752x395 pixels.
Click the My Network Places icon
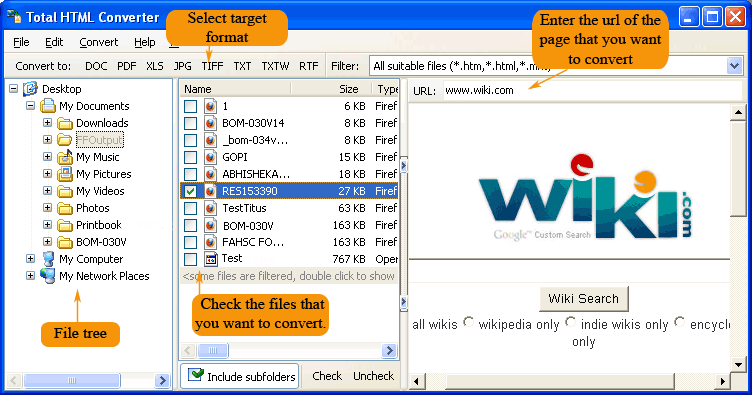(x=47, y=276)
